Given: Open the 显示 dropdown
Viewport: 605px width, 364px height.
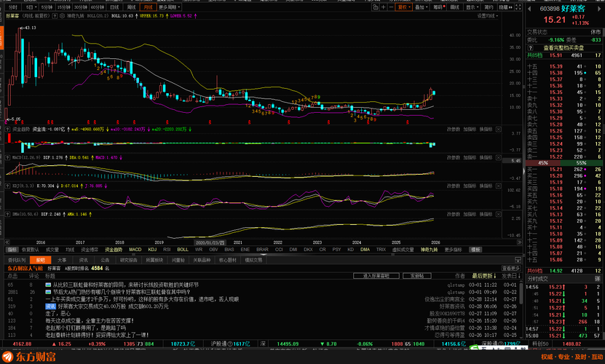Looking at the screenshot, I should (472, 7).
